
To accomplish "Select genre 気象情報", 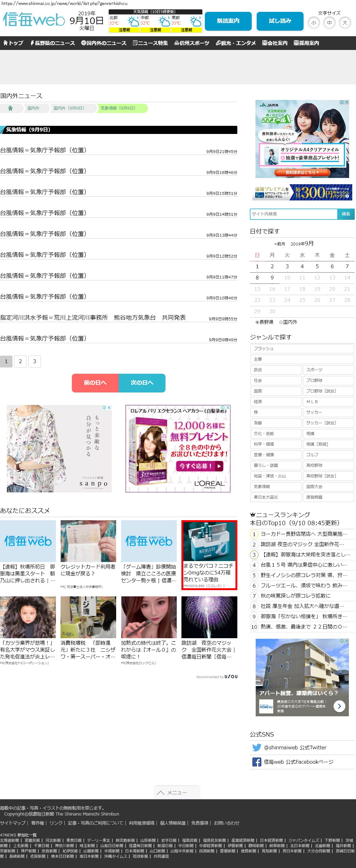I will [276, 486].
